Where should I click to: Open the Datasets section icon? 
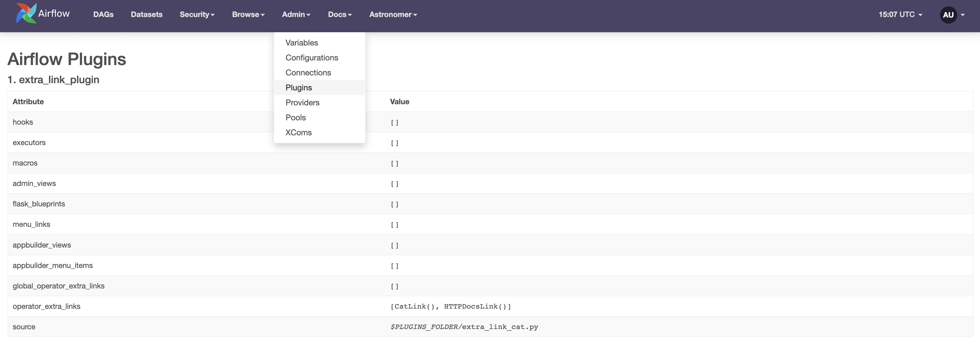coord(146,14)
